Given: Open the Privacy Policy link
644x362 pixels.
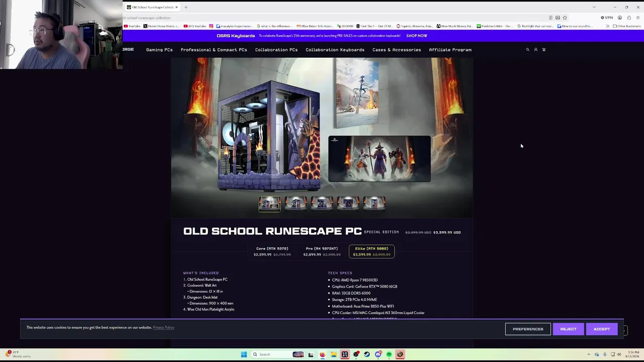Looking at the screenshot, I should point(164,327).
